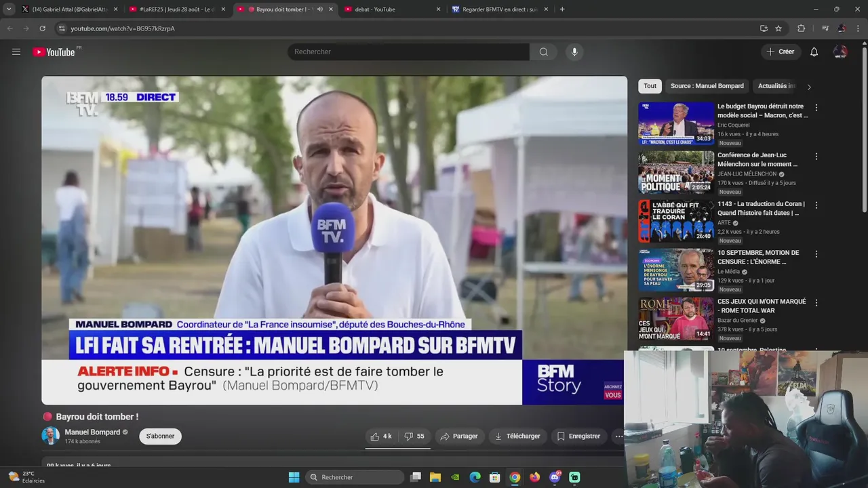Open a new browser tab

point(562,9)
